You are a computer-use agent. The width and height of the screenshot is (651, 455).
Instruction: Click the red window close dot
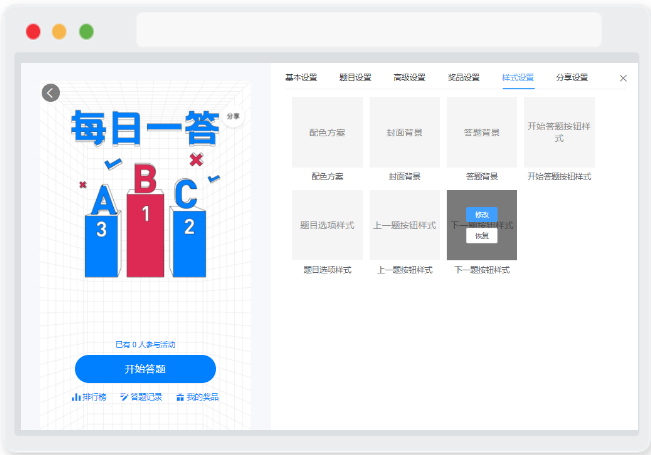point(33,32)
